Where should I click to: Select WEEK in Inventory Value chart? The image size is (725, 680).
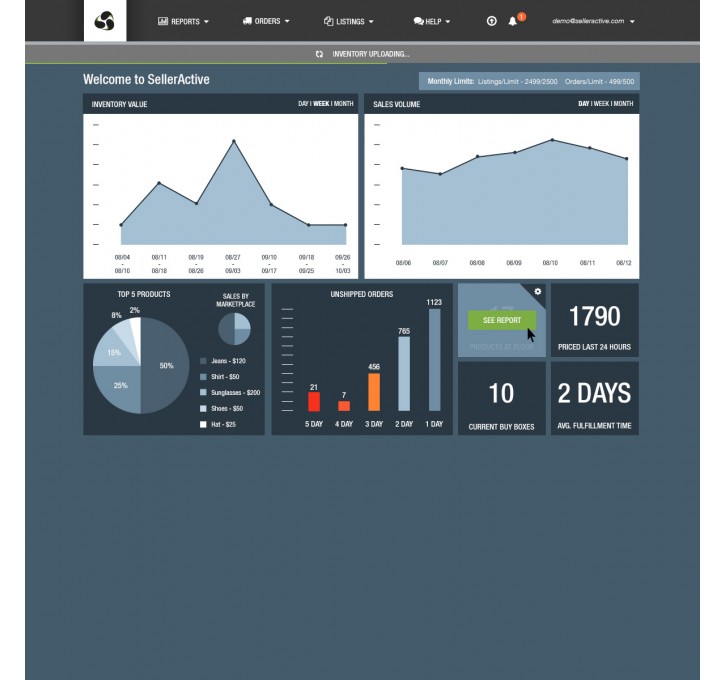[321, 104]
